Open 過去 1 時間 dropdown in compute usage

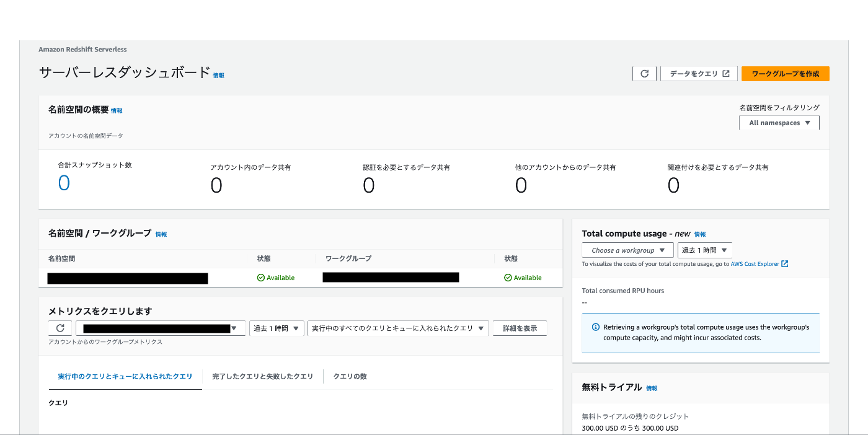click(x=704, y=250)
